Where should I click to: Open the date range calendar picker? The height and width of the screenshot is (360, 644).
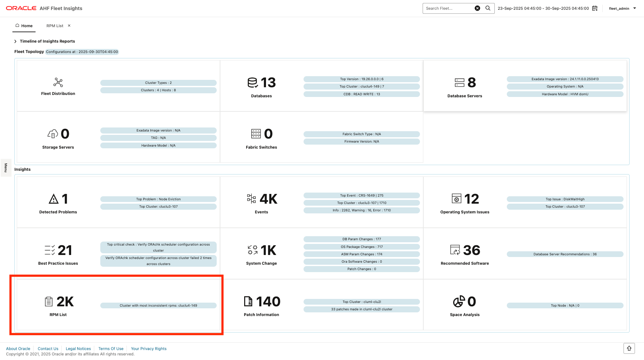click(594, 8)
